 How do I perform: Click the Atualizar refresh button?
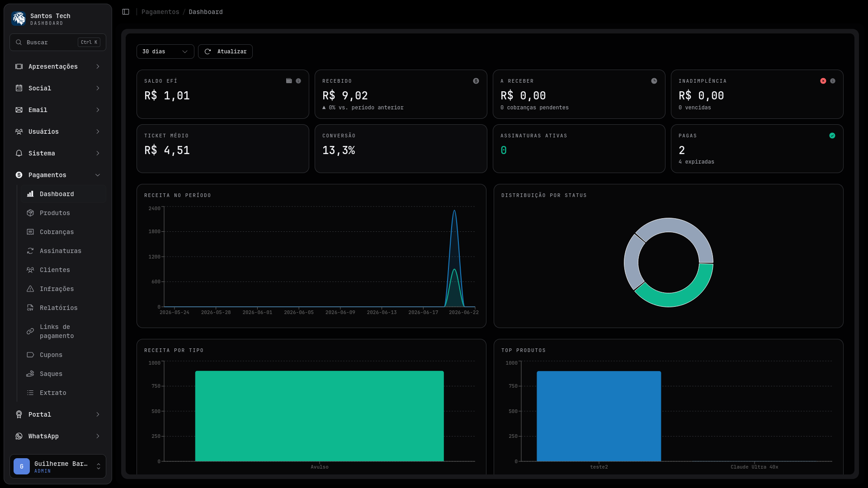225,52
